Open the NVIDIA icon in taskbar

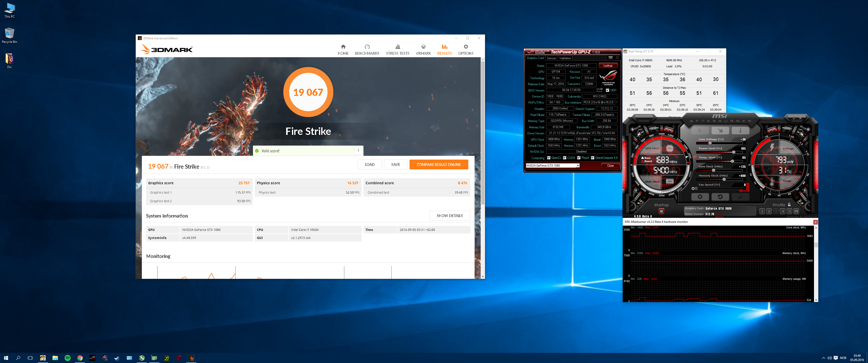coord(167,358)
